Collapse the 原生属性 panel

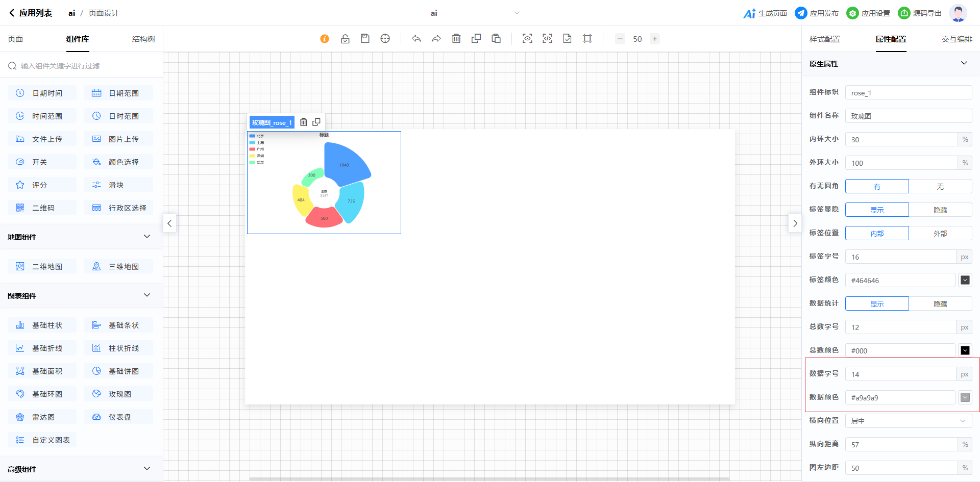click(x=964, y=63)
